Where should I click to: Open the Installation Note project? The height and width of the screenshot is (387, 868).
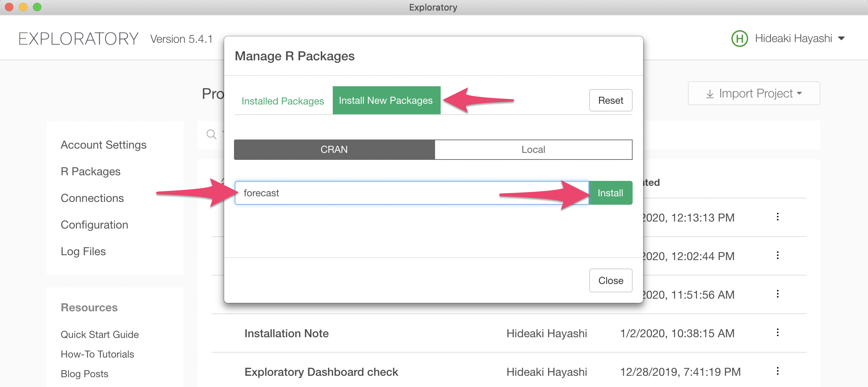pyautogui.click(x=287, y=333)
